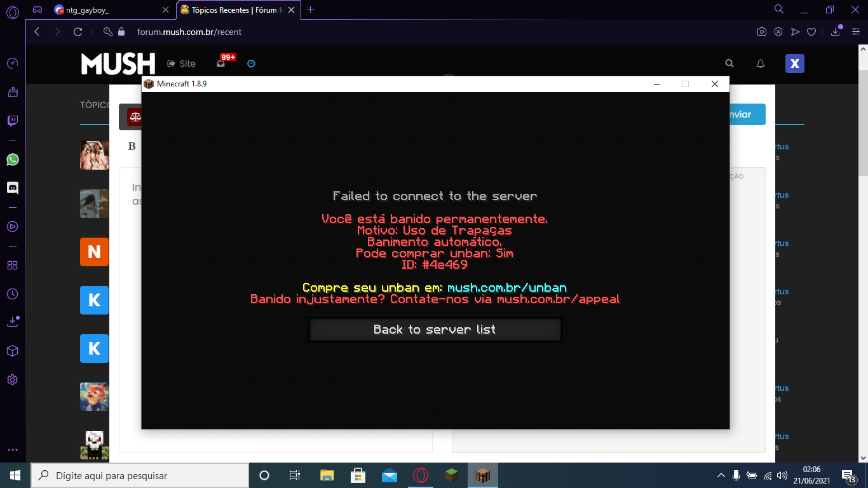Switch to Opera GX on the taskbar
The height and width of the screenshot is (488, 868).
(x=421, y=475)
